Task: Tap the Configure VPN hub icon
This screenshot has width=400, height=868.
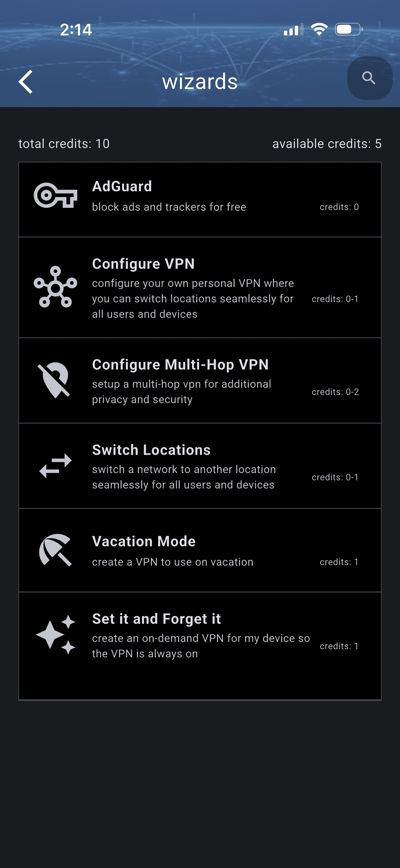Action: point(55,287)
